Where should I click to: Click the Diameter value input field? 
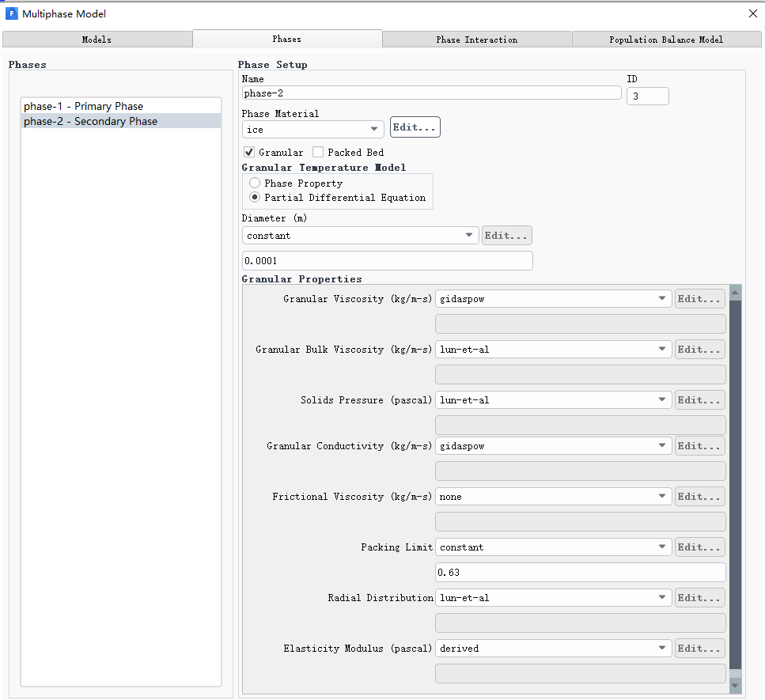(x=387, y=261)
